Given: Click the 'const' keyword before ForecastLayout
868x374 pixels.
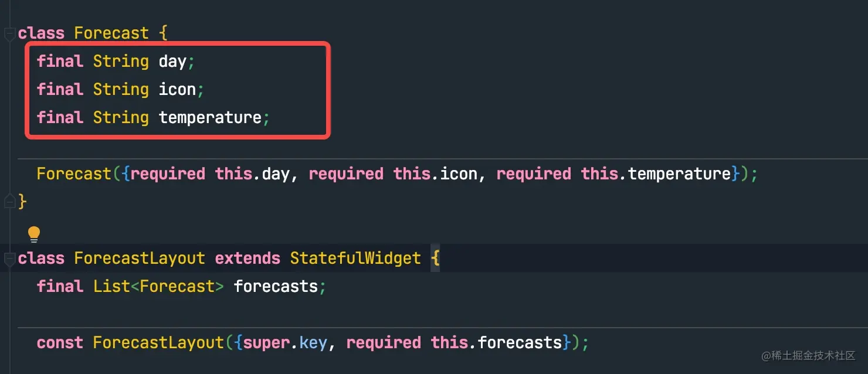Looking at the screenshot, I should 60,343.
